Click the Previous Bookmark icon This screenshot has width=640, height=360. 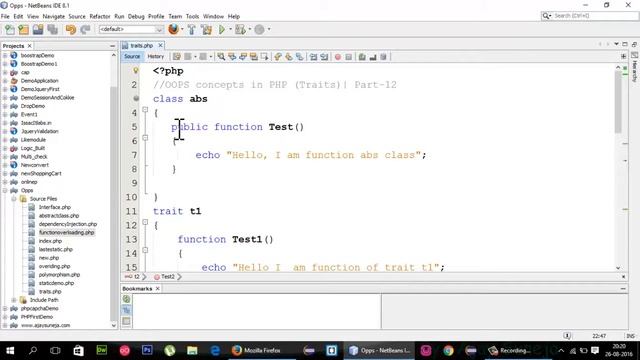(278, 57)
